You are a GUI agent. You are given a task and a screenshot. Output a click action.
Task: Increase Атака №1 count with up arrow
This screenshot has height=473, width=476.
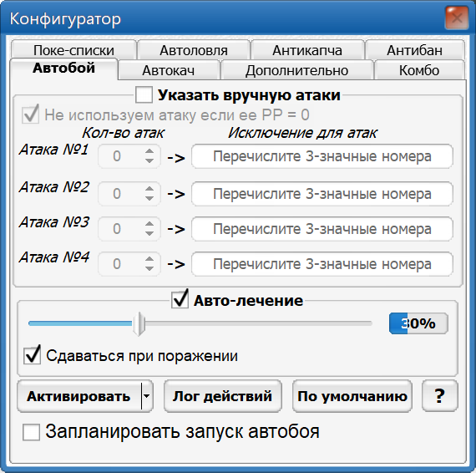click(149, 151)
